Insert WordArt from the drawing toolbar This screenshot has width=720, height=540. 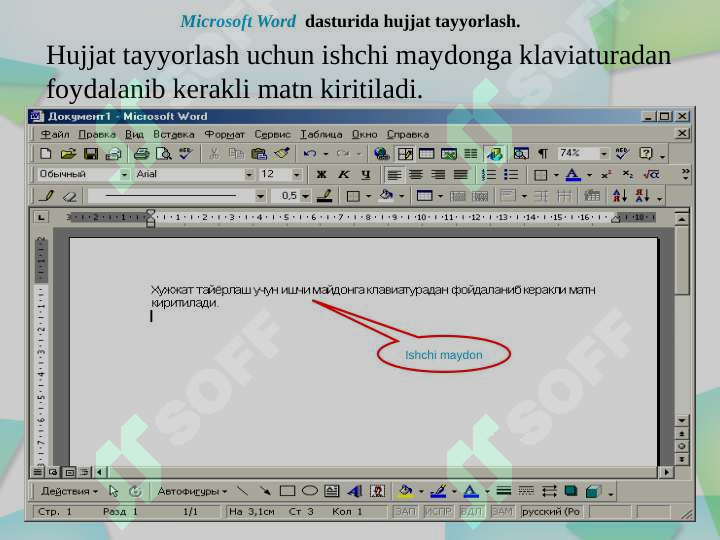(x=354, y=491)
